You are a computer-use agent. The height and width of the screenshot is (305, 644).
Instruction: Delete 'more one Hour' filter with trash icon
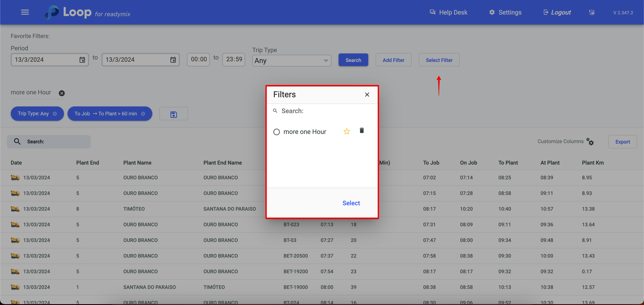pos(362,130)
